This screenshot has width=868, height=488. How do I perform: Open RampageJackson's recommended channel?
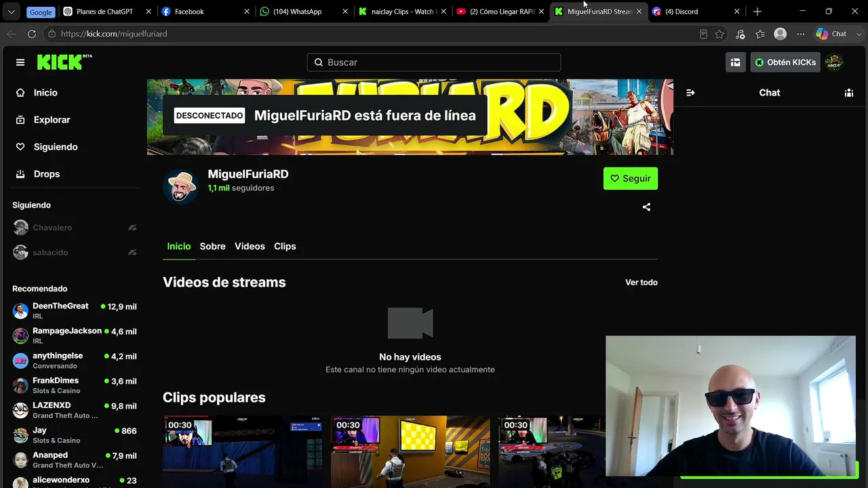[x=75, y=335]
